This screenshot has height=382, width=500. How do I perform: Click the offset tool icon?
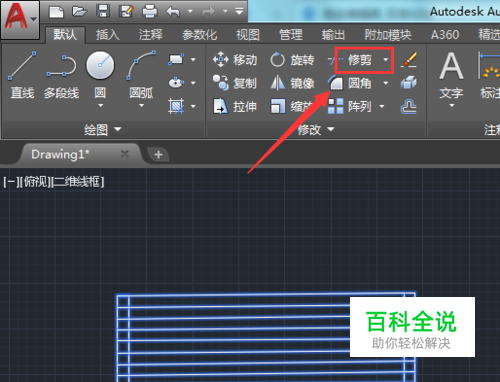point(409,107)
